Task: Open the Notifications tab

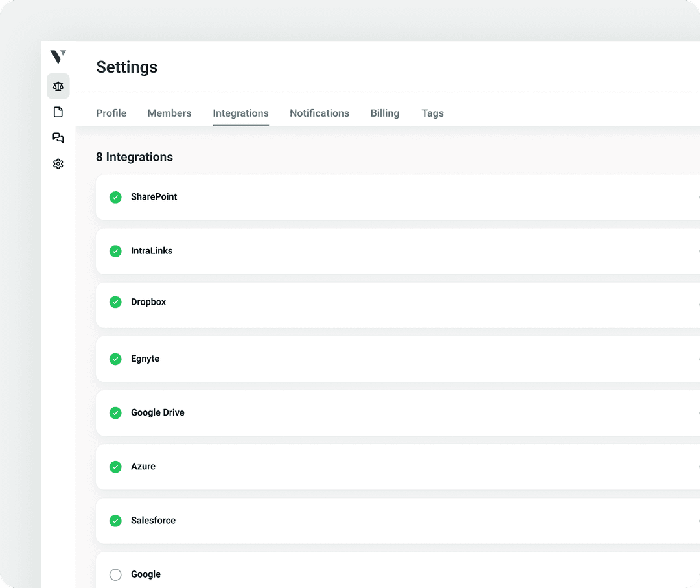Action: coord(320,113)
